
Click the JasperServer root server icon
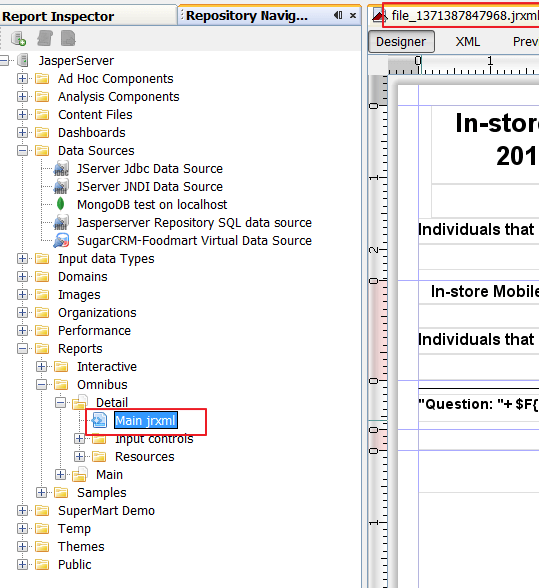click(23, 60)
